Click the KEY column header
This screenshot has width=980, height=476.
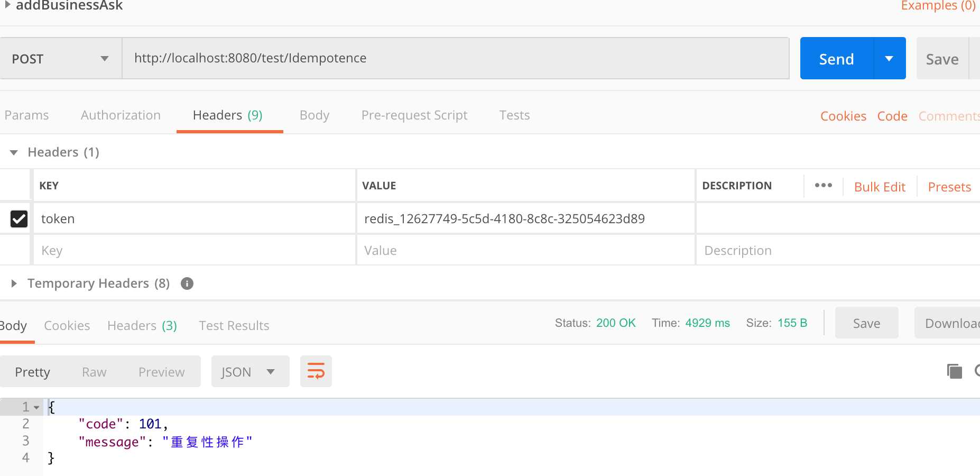[49, 186]
